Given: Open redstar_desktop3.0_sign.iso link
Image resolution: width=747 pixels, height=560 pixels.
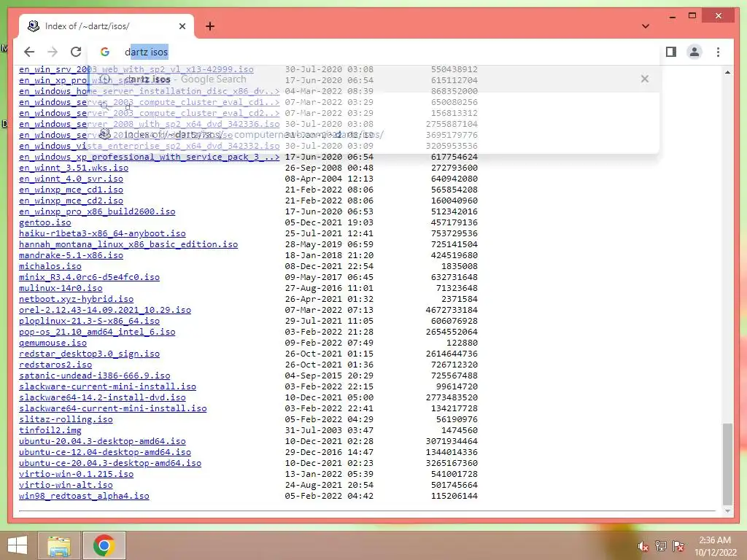Looking at the screenshot, I should [x=89, y=354].
